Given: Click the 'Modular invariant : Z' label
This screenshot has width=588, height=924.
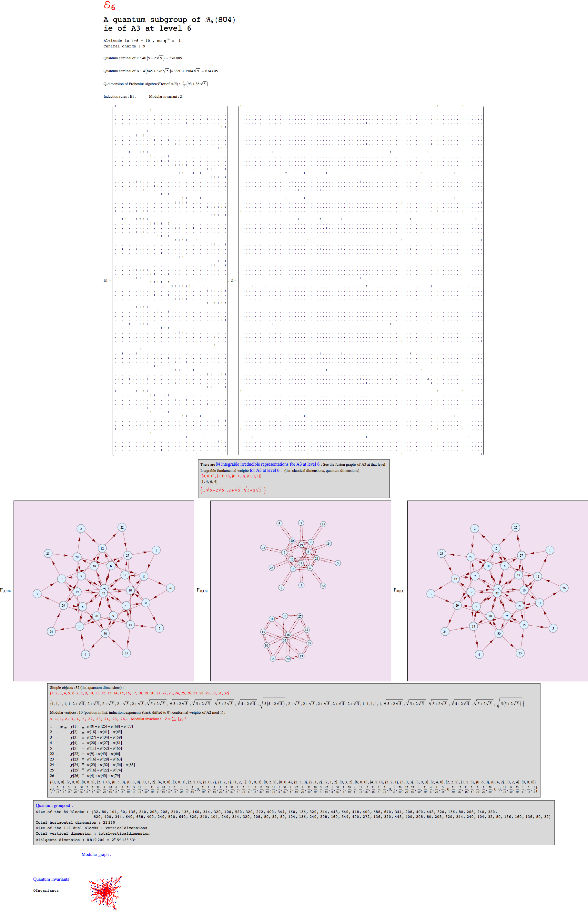Looking at the screenshot, I should pyautogui.click(x=166, y=97).
